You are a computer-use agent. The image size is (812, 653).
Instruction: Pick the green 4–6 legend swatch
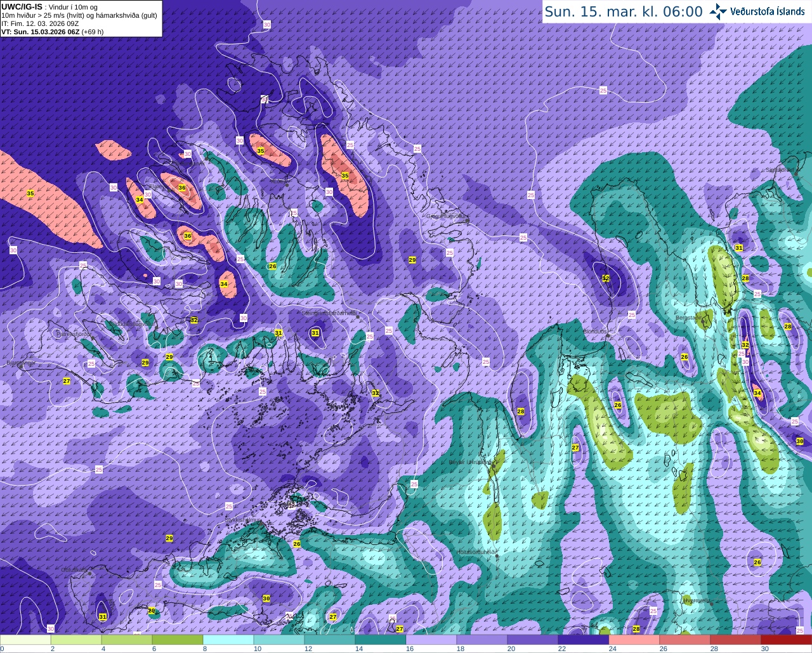click(x=127, y=640)
